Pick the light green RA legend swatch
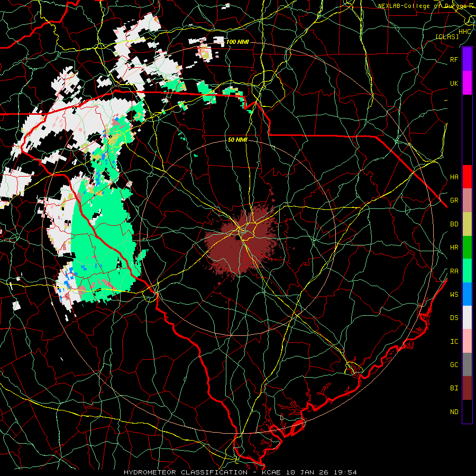This screenshot has width=476, height=476. [x=467, y=271]
